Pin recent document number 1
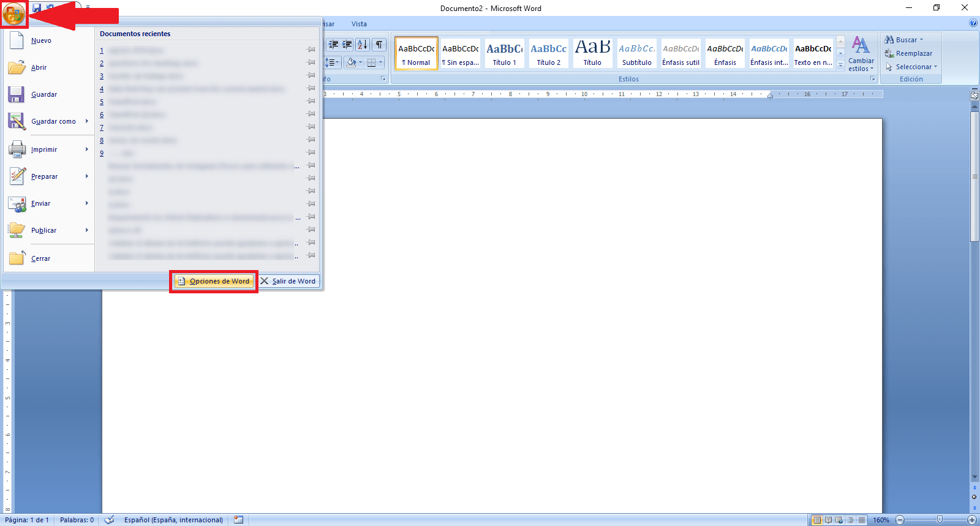Image resolution: width=980 pixels, height=526 pixels. coord(311,50)
